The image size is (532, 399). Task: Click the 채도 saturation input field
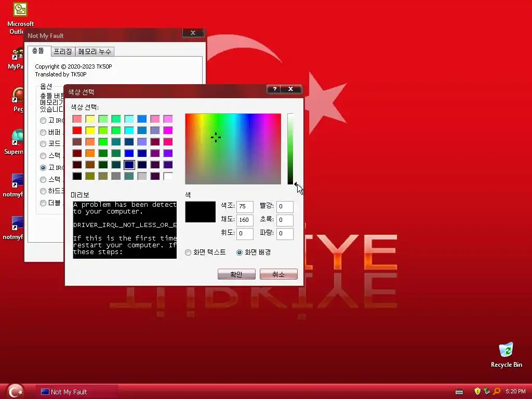pos(245,220)
